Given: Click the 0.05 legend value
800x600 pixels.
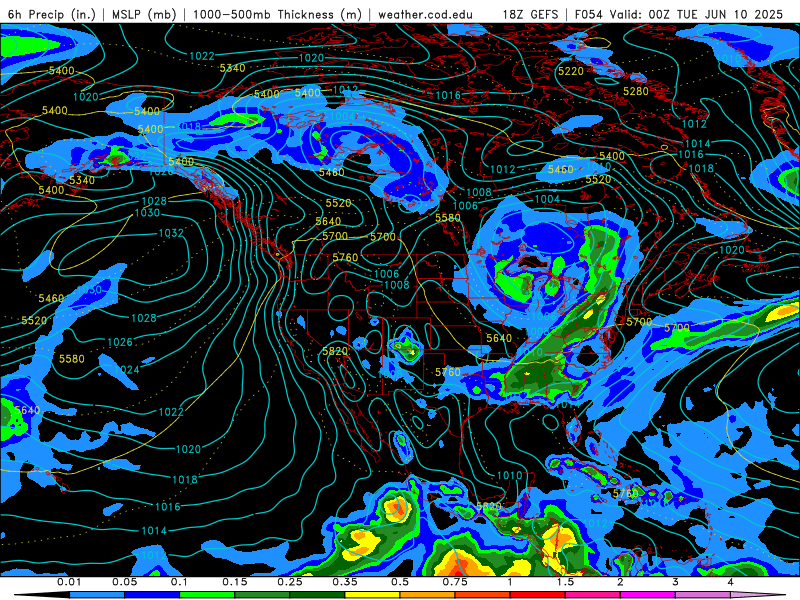Looking at the screenshot, I should (124, 582).
